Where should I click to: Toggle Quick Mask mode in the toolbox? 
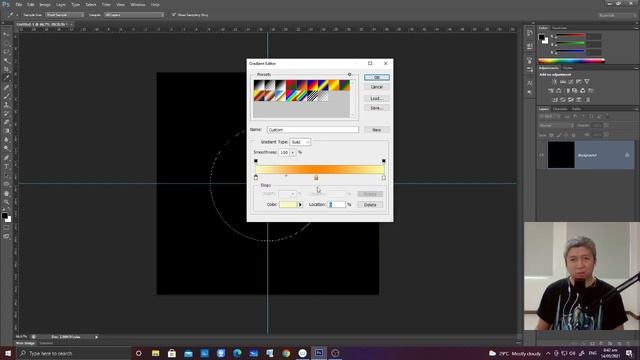pyautogui.click(x=6, y=228)
